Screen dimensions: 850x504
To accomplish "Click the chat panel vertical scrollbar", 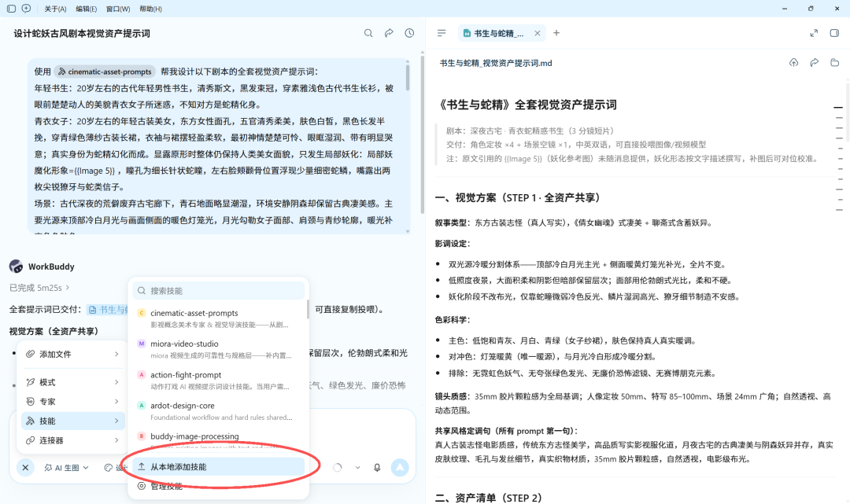I will (423, 133).
